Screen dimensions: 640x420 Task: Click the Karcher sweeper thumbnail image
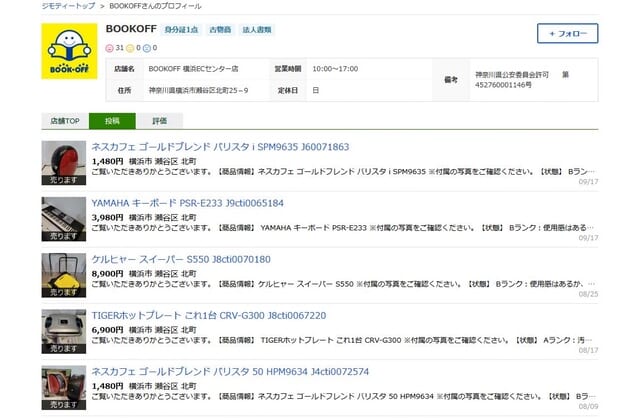(64, 275)
